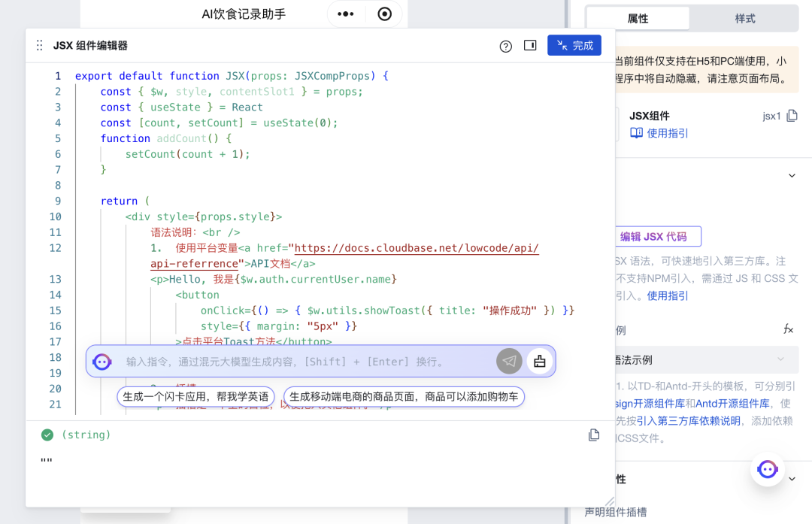Click the send paper plane icon

click(509, 361)
